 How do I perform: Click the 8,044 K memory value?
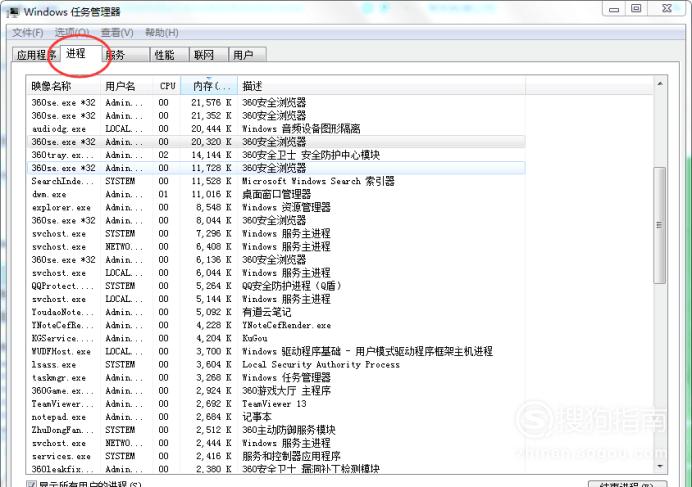pyautogui.click(x=214, y=220)
